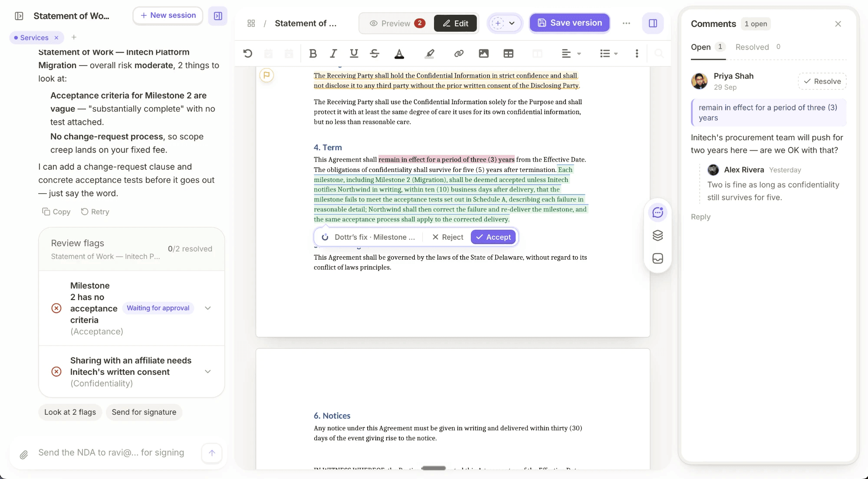The image size is (868, 479).
Task: Open the text color picker
Action: coord(399,53)
